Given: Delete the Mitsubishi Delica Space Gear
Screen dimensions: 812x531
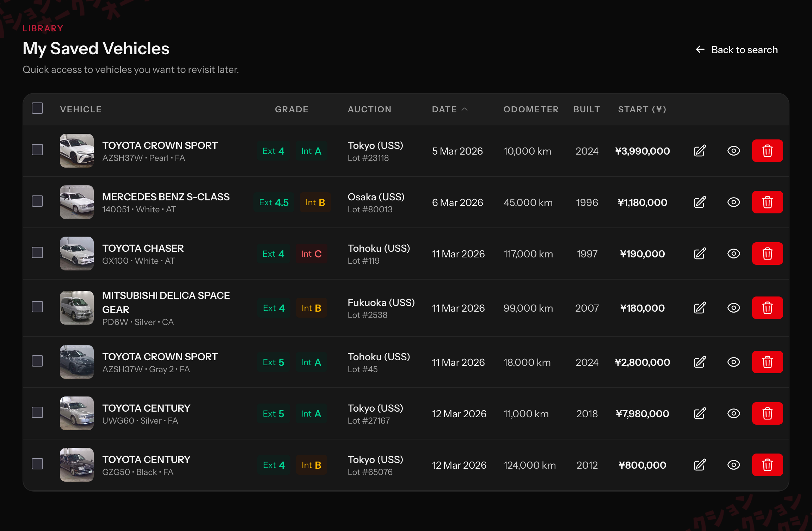Looking at the screenshot, I should point(767,308).
